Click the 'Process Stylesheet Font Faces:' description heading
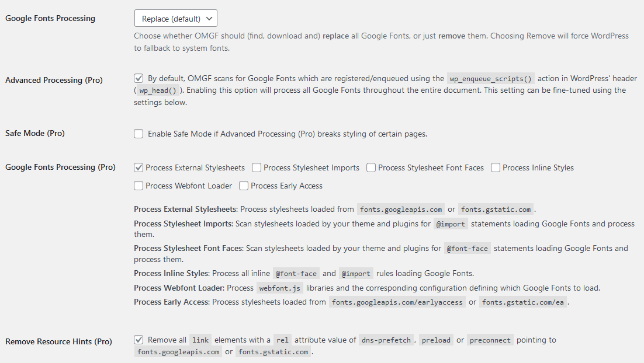This screenshot has height=363, width=644. [189, 248]
